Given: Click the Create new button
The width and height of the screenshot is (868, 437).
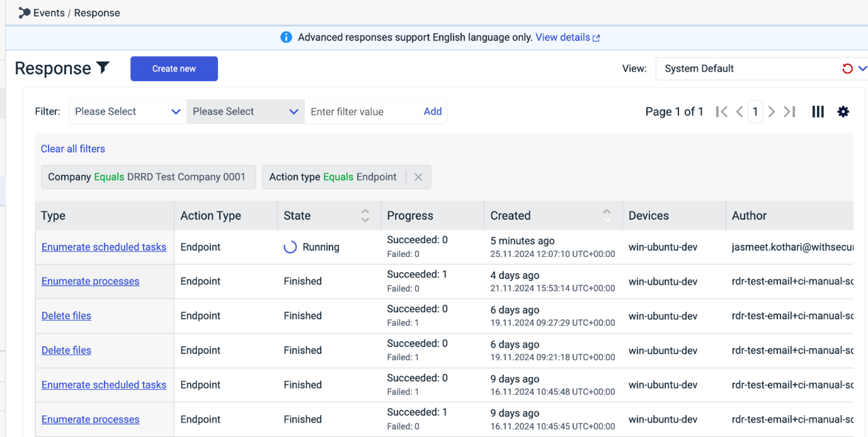Looking at the screenshot, I should click(174, 69).
